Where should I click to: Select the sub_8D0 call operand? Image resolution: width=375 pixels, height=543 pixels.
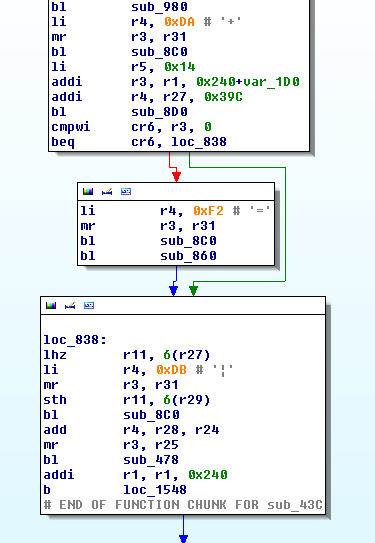coord(159,112)
